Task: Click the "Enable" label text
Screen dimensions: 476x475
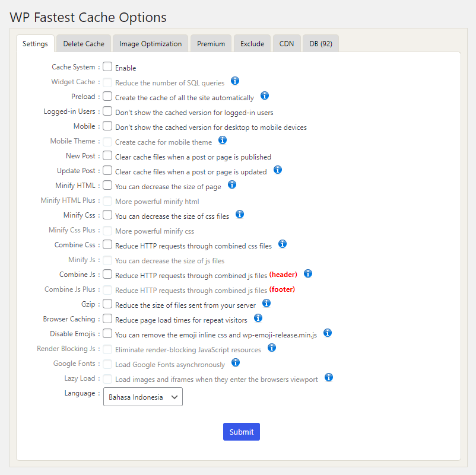Action: 126,68
